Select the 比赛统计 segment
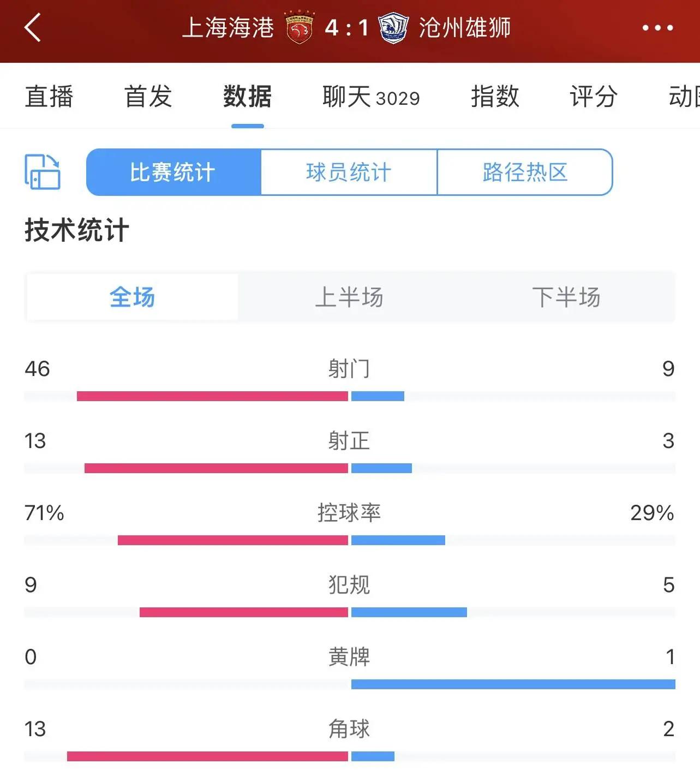700x782 pixels. coord(173,172)
